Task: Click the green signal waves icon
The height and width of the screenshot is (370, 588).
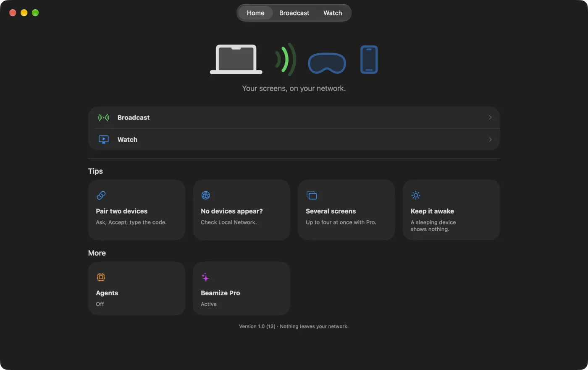Action: point(286,60)
